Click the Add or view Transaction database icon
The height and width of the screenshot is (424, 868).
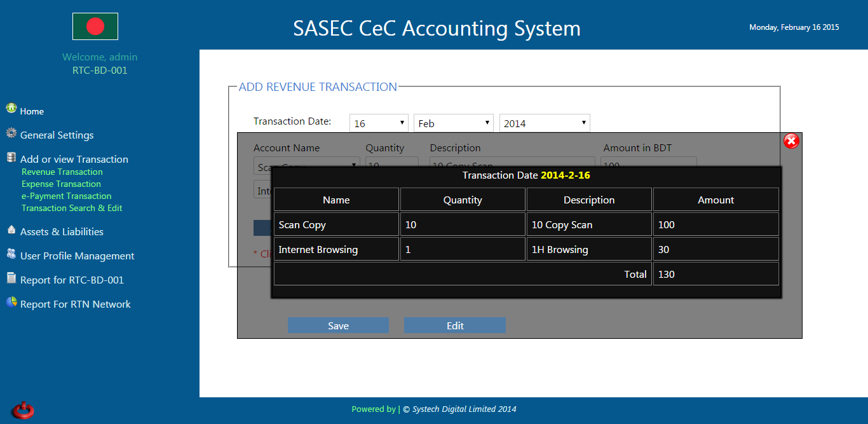[x=11, y=158]
